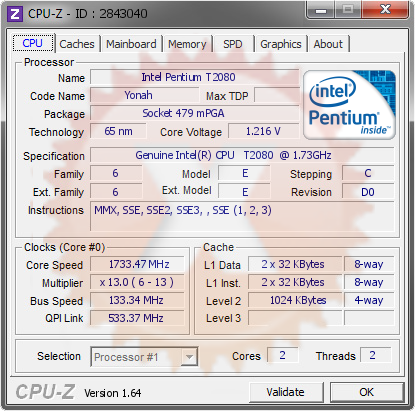Show the Graphics tab
The image size is (415, 411).
281,44
